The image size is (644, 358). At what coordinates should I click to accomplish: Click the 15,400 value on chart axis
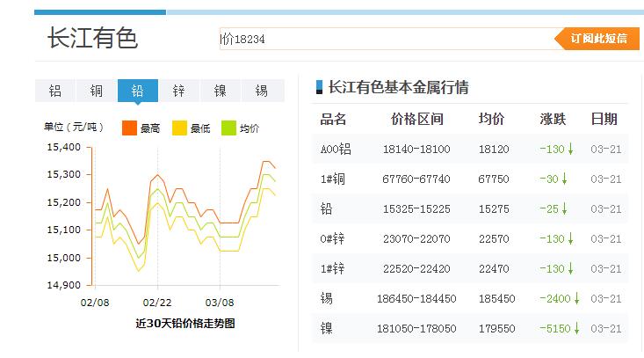tap(63, 147)
